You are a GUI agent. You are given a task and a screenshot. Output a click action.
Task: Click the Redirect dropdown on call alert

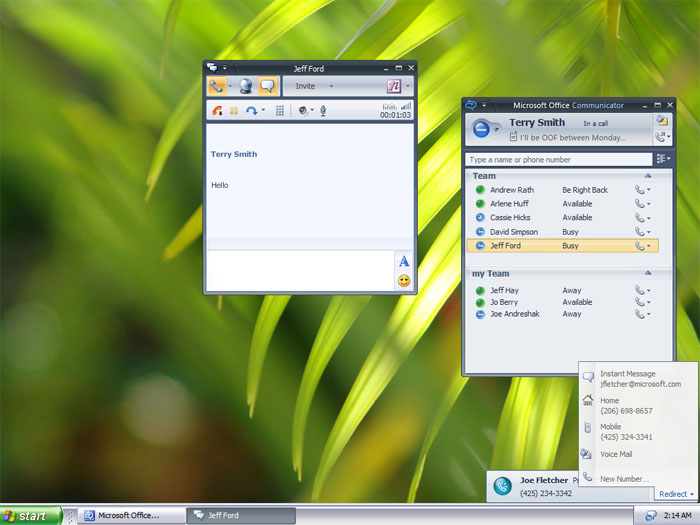[676, 494]
